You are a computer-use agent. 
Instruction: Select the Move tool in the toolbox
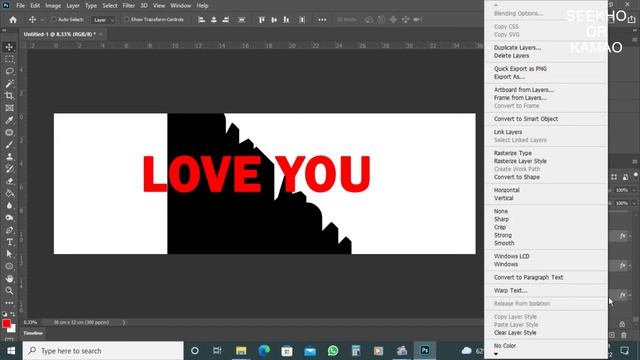coord(9,47)
